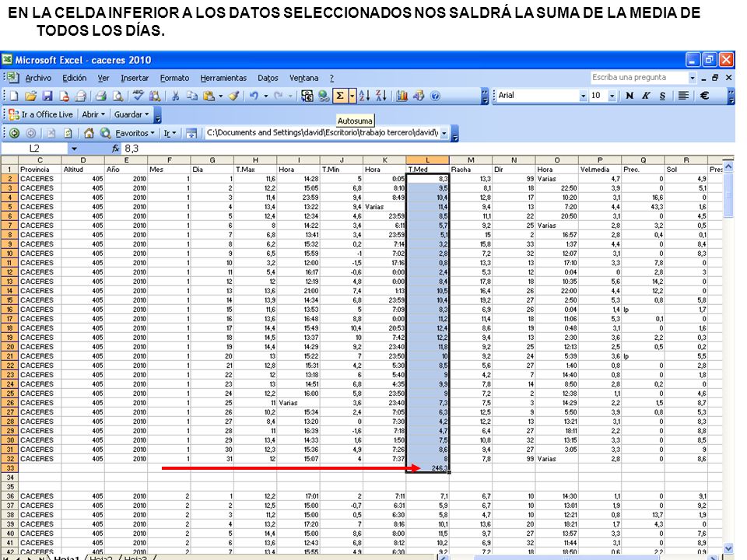Click the Vel.media header cell
The width and height of the screenshot is (747, 560).
(600, 170)
